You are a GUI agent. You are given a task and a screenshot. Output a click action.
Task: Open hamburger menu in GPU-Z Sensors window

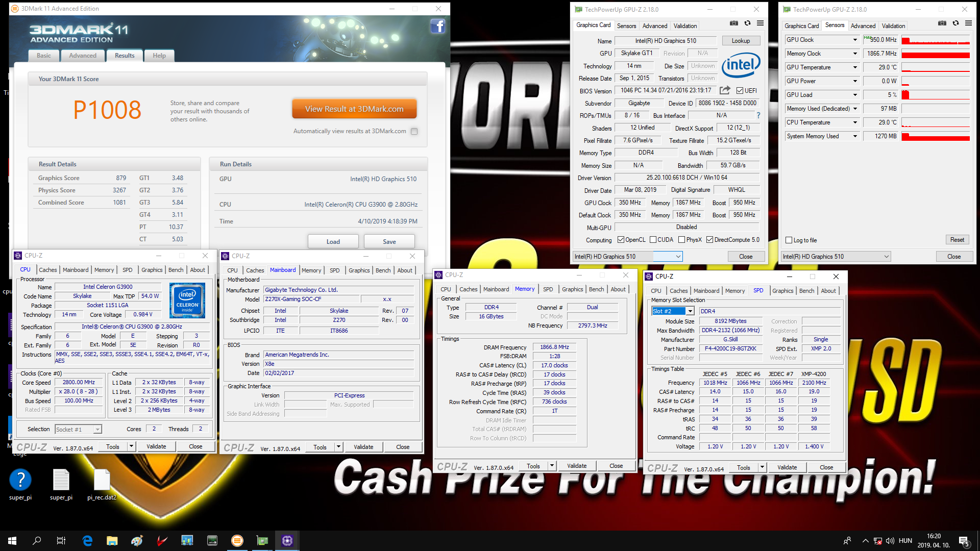[x=968, y=23]
